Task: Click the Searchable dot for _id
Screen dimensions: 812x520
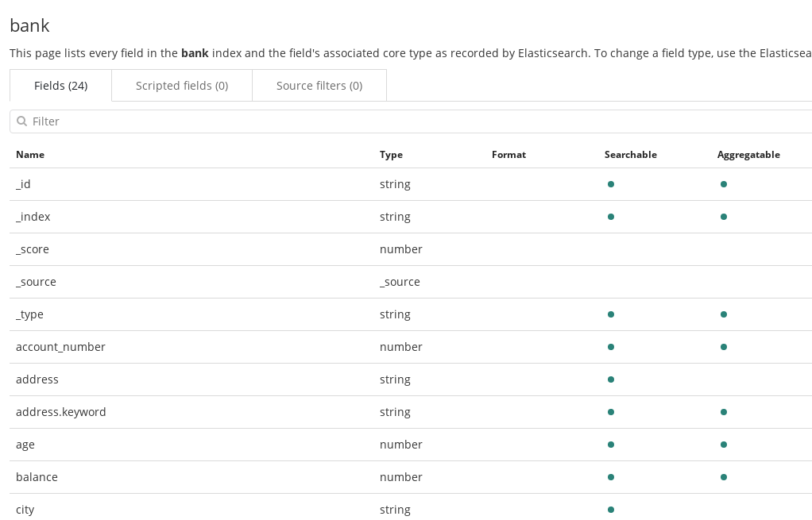Action: [611, 184]
